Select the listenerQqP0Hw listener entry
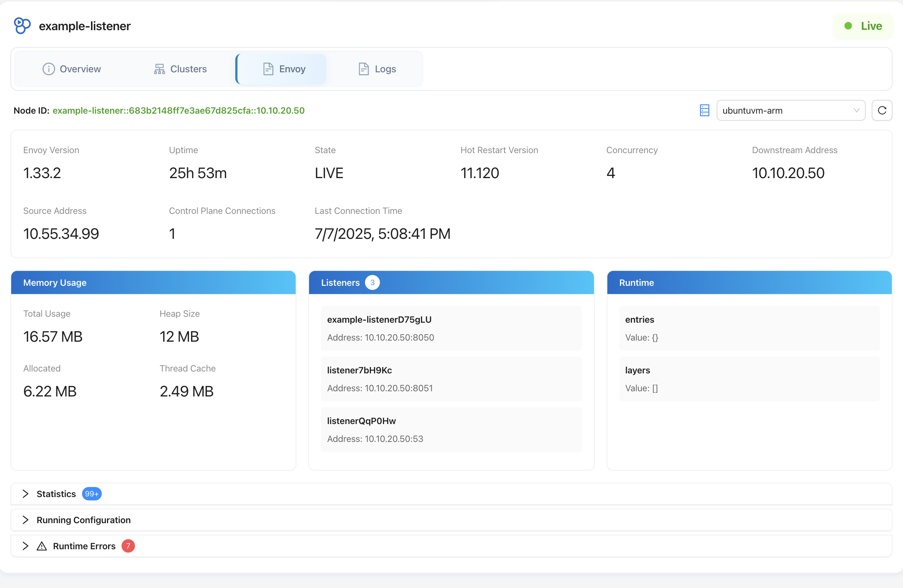Screen dimensions: 903x588 [451, 429]
